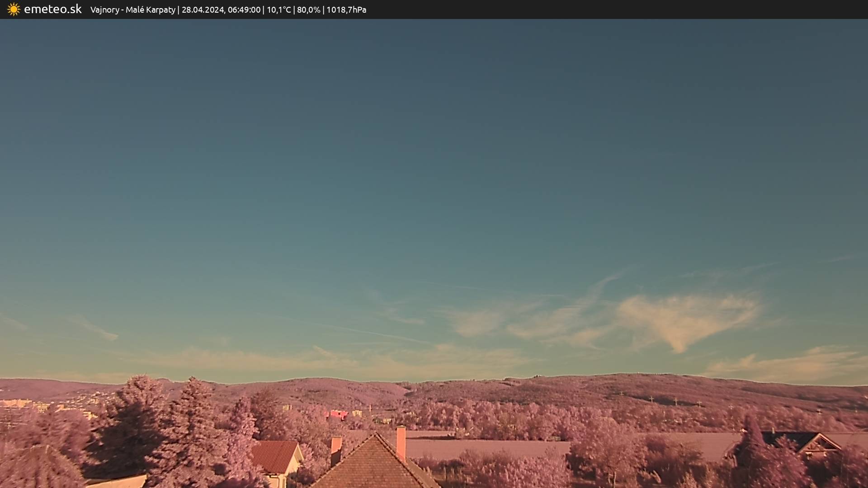Open the emeteo.sk site title
Image resolution: width=868 pixels, height=488 pixels.
(52, 9)
